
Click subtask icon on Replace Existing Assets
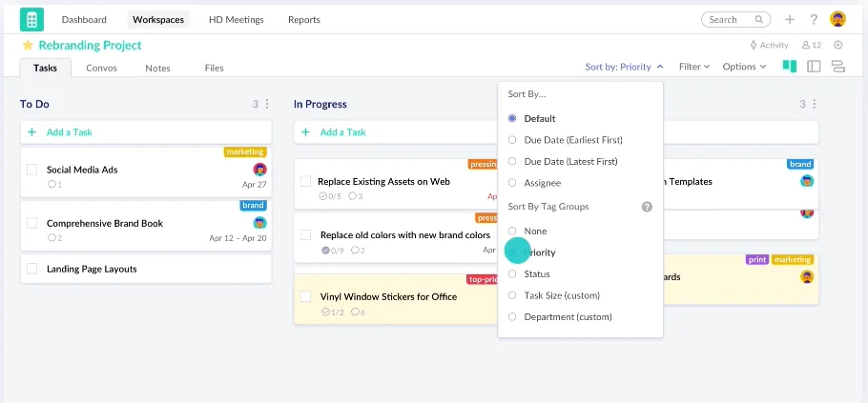click(323, 195)
